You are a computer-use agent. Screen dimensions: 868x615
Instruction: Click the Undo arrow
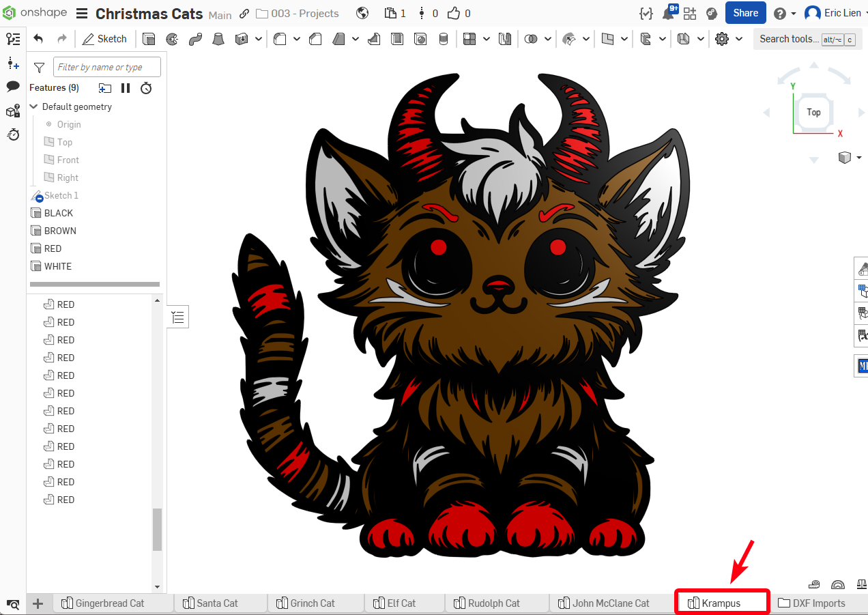pos(39,39)
